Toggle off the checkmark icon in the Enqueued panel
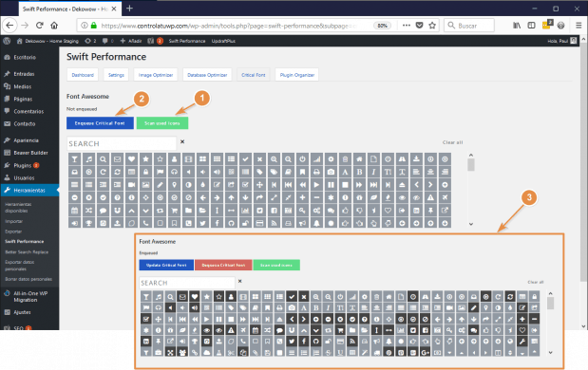Image resolution: width=588 pixels, height=370 pixels. (x=292, y=297)
